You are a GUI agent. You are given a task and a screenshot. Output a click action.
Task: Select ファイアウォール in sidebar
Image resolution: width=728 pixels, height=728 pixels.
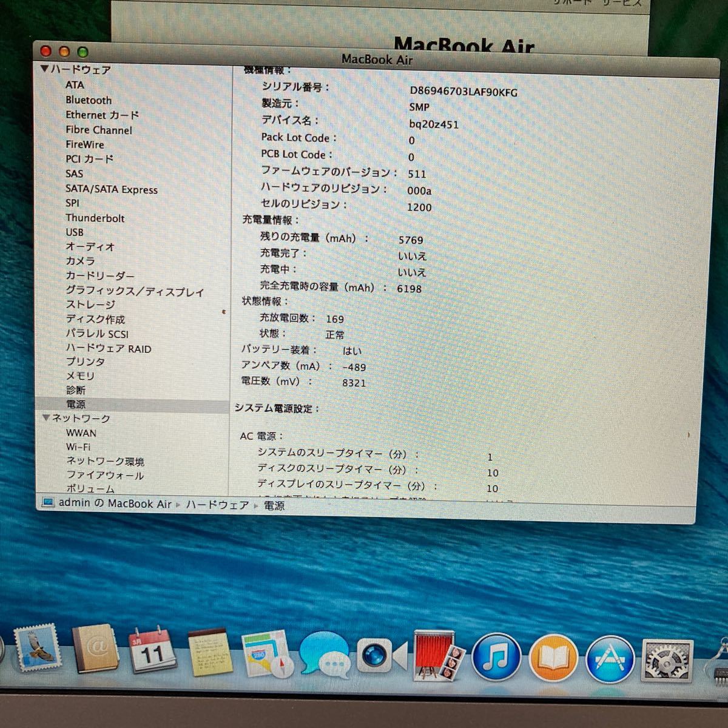[105, 475]
